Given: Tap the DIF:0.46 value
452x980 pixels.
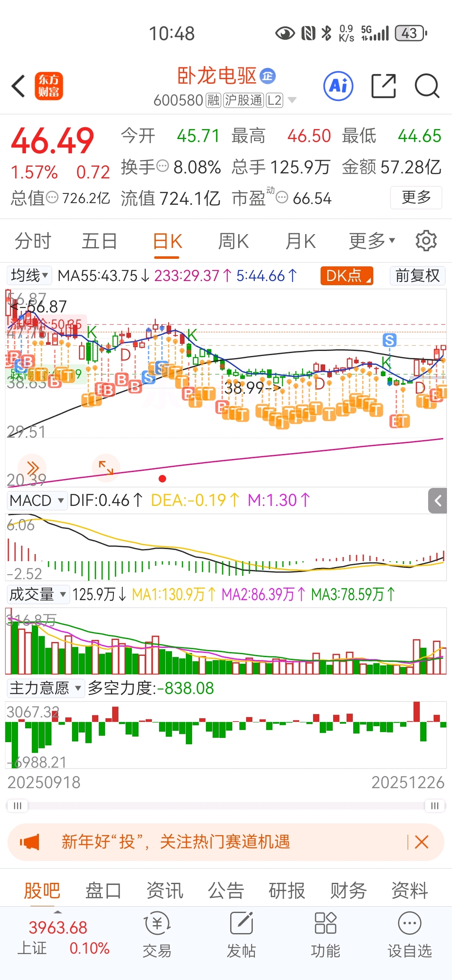Looking at the screenshot, I should tap(106, 500).
